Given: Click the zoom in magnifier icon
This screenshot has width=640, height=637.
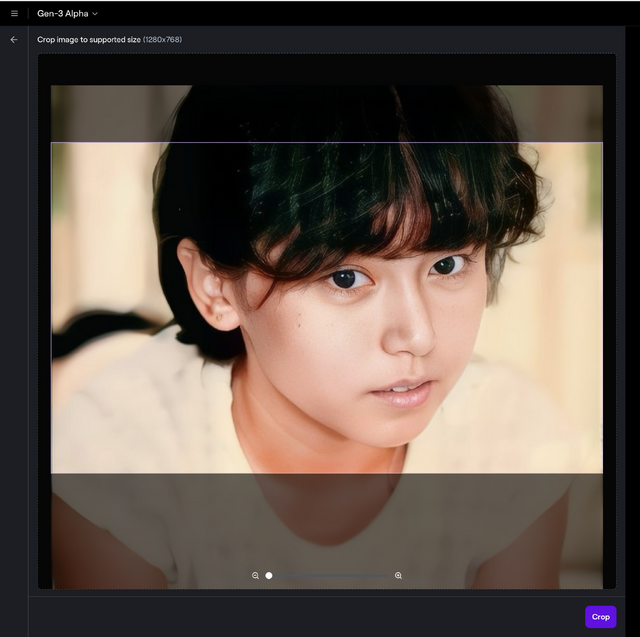Looking at the screenshot, I should click(x=398, y=575).
